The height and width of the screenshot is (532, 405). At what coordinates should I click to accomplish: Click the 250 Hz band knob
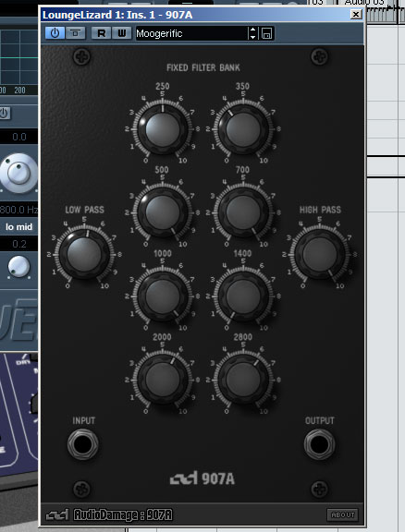point(163,129)
